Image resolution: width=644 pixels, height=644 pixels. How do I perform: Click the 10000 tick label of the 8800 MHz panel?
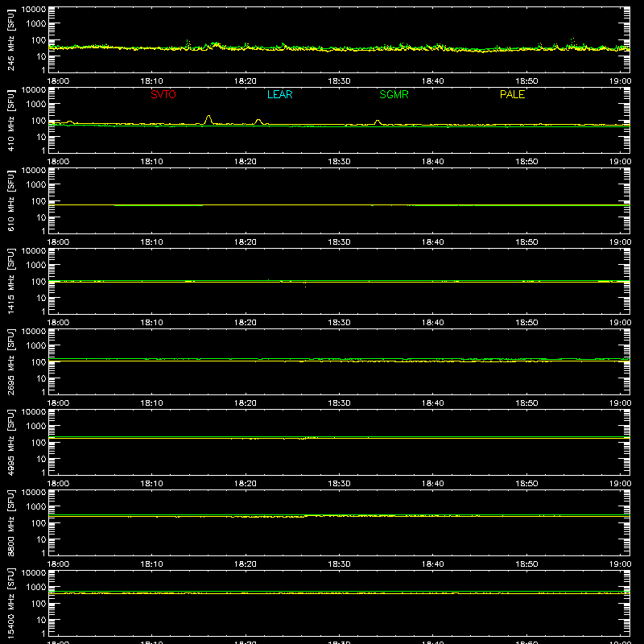[x=34, y=493]
